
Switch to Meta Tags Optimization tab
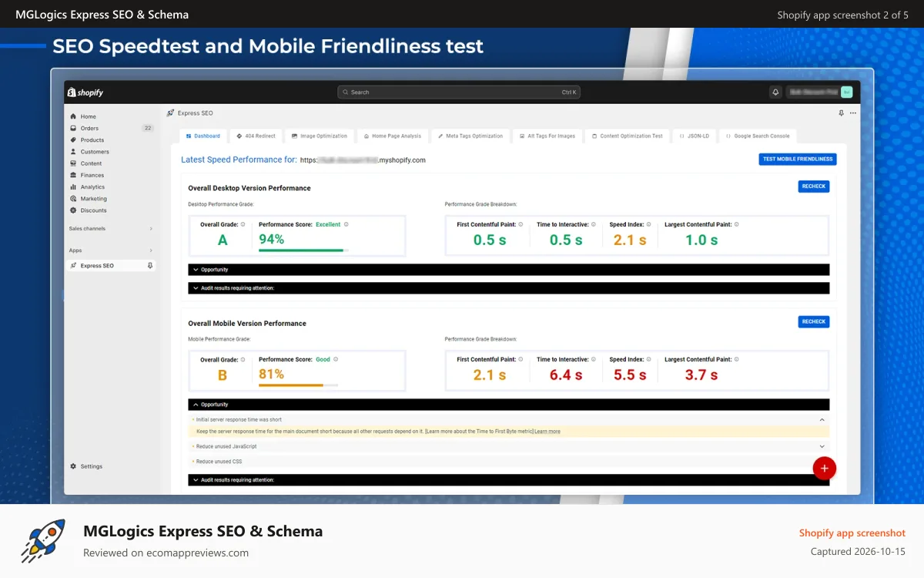[470, 136]
